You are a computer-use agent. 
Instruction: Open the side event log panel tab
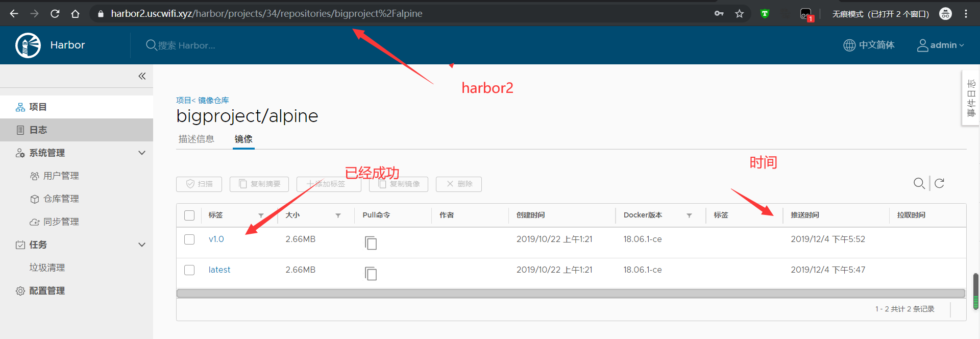(971, 98)
